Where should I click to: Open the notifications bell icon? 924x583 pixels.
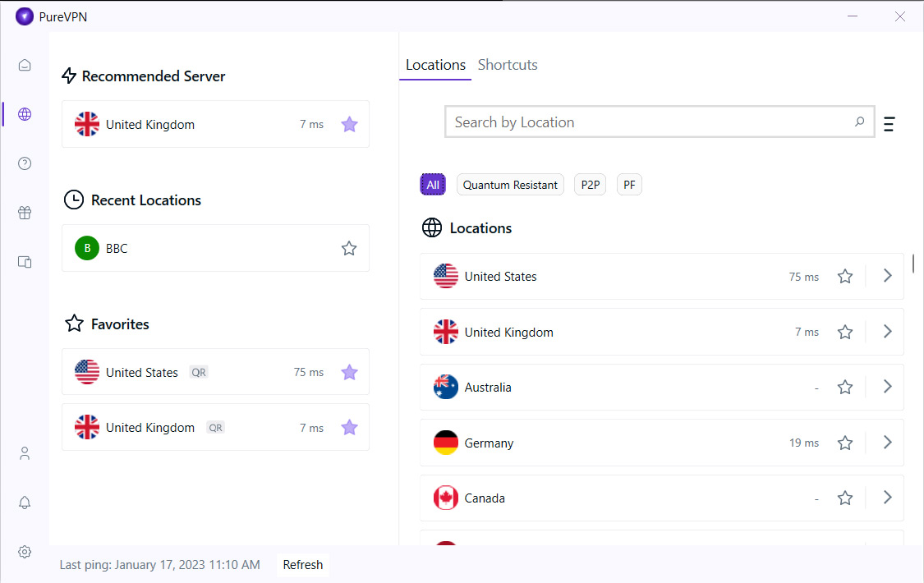(24, 503)
